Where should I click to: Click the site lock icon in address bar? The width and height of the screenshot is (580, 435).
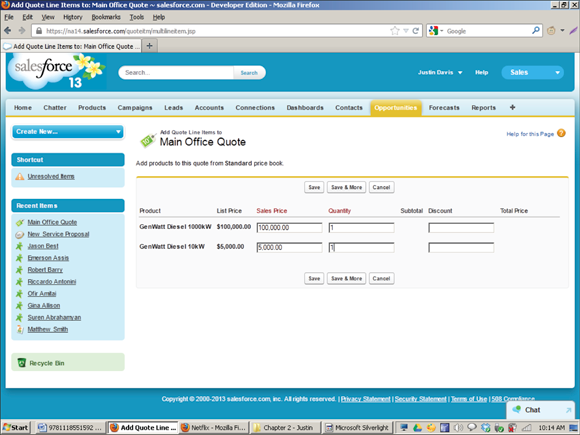click(x=38, y=31)
